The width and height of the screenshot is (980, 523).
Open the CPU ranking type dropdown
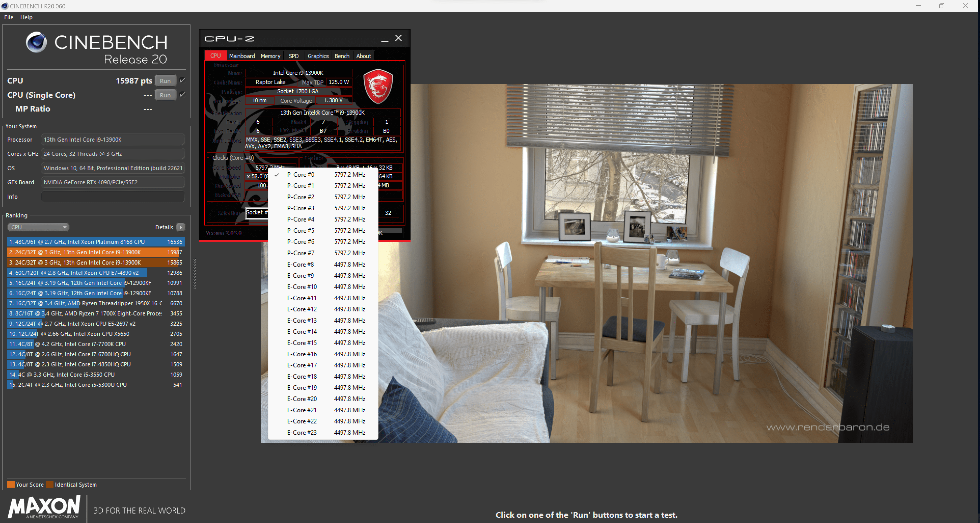(x=38, y=227)
